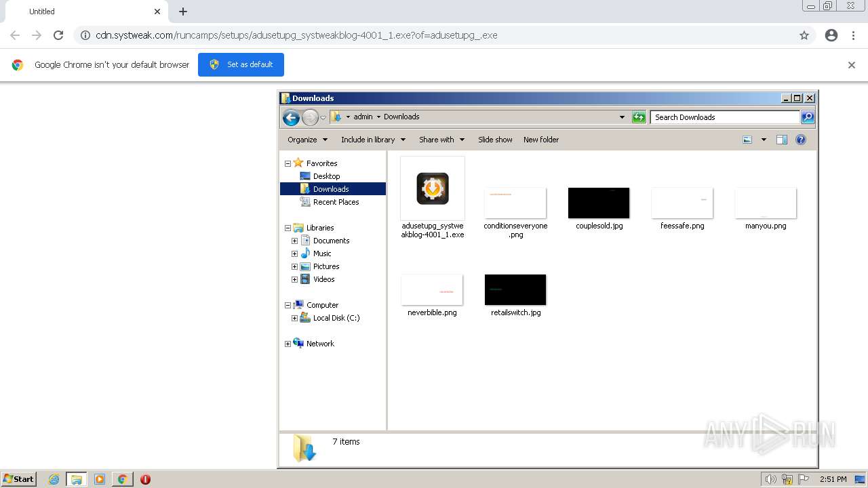Image resolution: width=868 pixels, height=488 pixels.
Task: Bookmark this page with the star icon
Action: tap(804, 35)
